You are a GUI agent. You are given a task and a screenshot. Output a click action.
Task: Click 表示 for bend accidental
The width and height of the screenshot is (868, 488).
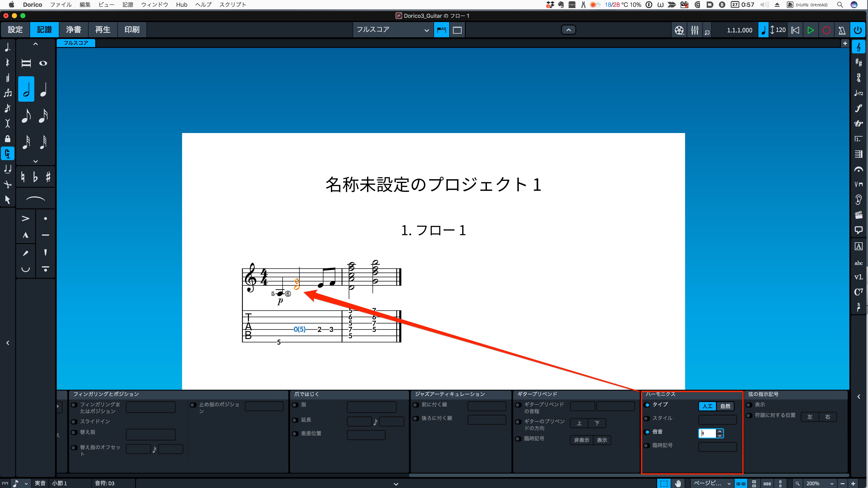pyautogui.click(x=602, y=440)
